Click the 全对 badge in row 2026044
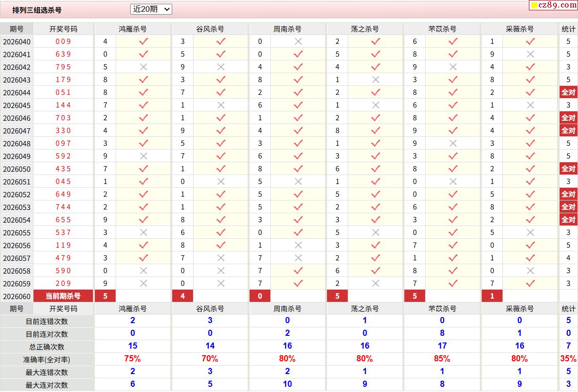This screenshot has width=578, height=392. tap(568, 92)
